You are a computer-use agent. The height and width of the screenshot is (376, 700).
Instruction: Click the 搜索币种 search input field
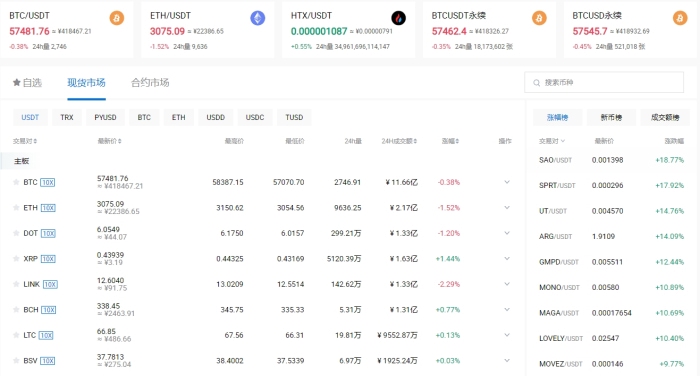pyautogui.click(x=604, y=83)
